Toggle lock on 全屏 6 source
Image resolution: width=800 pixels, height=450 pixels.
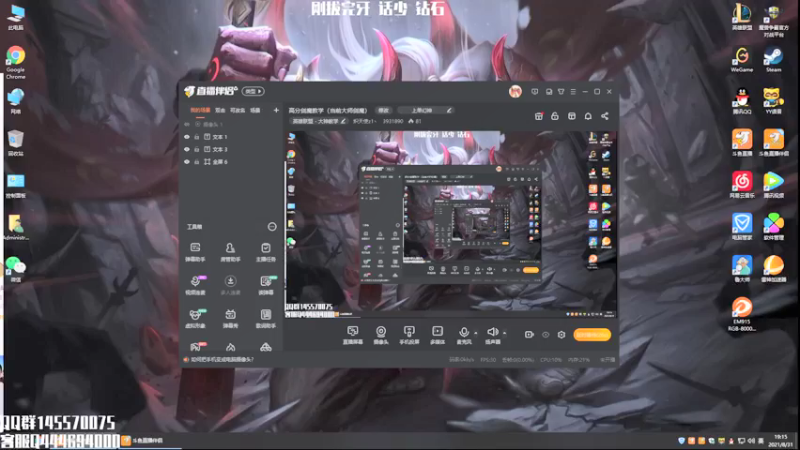point(197,162)
